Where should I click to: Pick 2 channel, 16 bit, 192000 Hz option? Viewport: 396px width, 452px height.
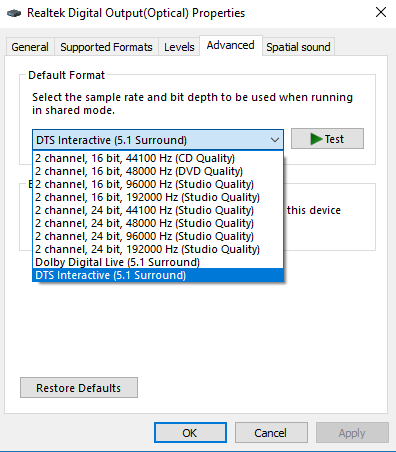click(158, 197)
